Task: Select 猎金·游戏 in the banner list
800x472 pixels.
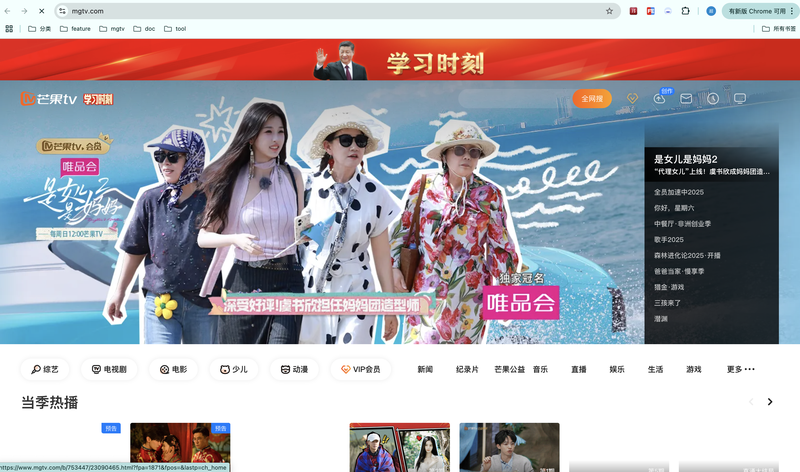Action: (669, 287)
